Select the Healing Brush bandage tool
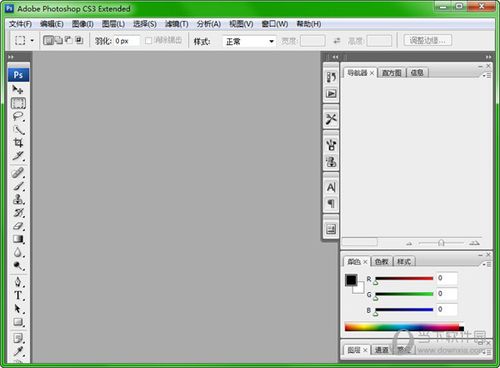 point(18,173)
